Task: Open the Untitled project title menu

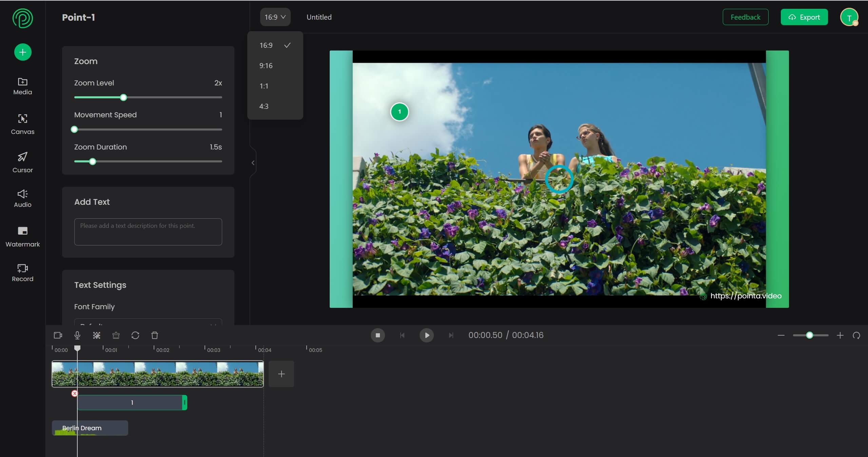Action: 319,17
